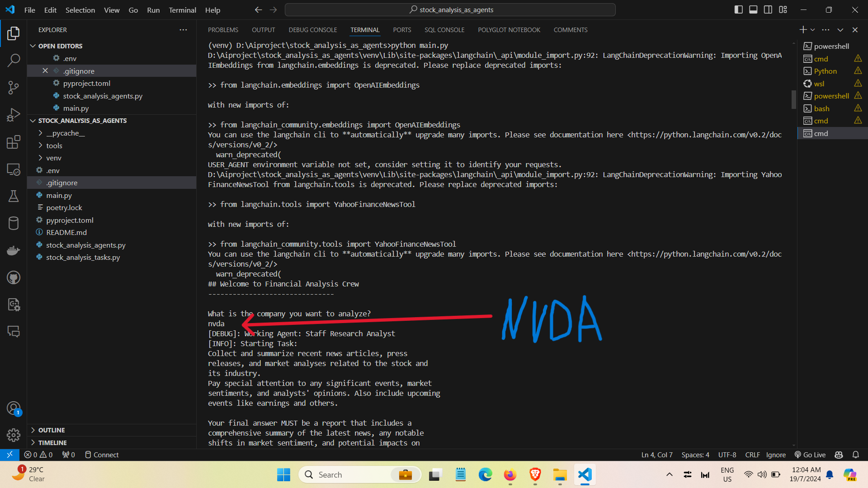The height and width of the screenshot is (488, 868).
Task: Open the Source Control view
Action: pyautogui.click(x=14, y=88)
